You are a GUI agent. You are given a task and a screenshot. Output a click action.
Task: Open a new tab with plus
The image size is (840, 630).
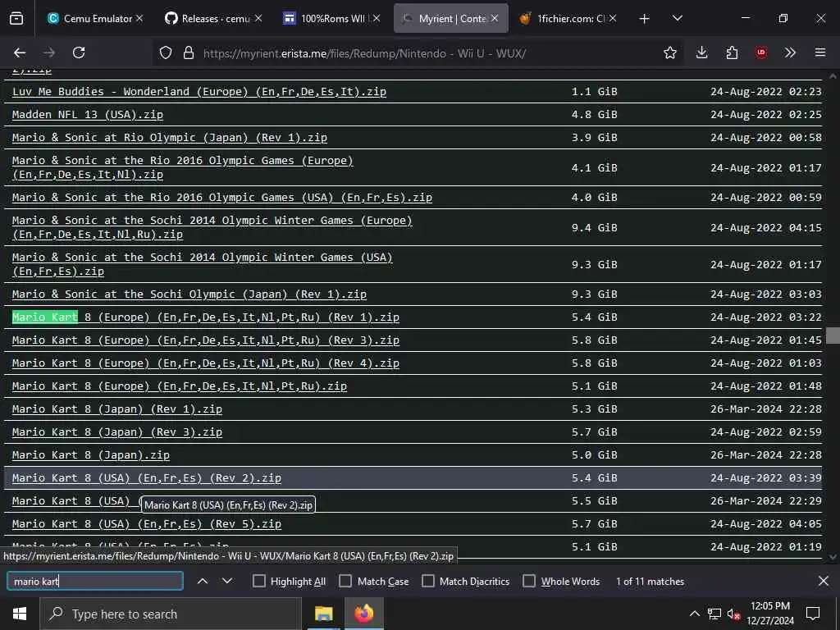644,19
